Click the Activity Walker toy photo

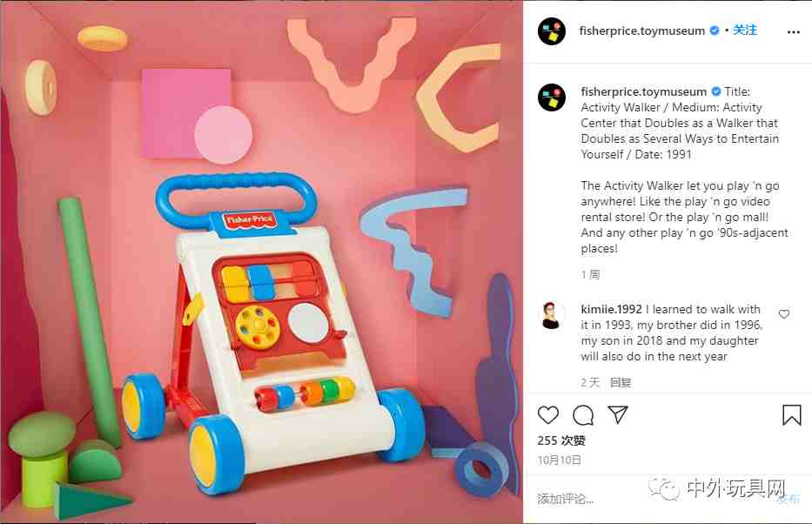(261, 262)
